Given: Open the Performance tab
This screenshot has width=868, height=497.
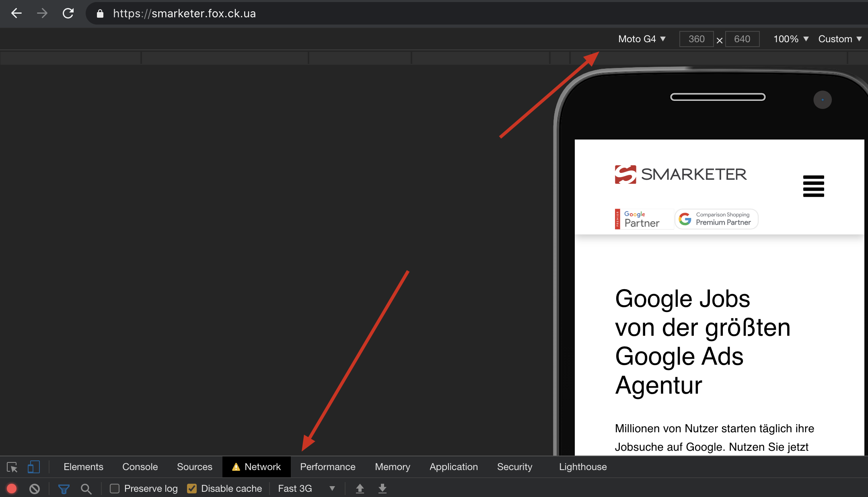Looking at the screenshot, I should 328,467.
